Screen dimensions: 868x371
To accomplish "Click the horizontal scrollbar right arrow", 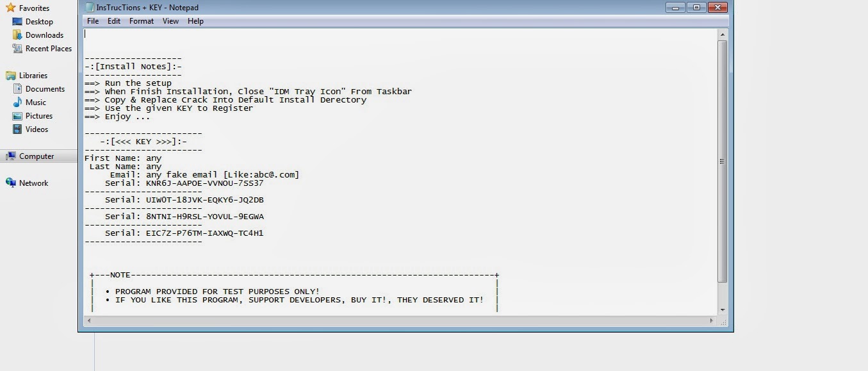I will [x=711, y=320].
